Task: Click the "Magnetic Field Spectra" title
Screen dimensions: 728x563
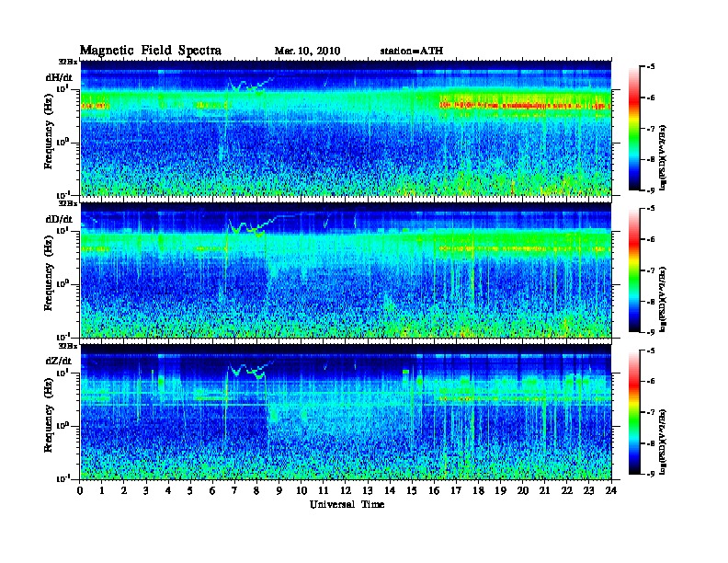Action: point(151,51)
